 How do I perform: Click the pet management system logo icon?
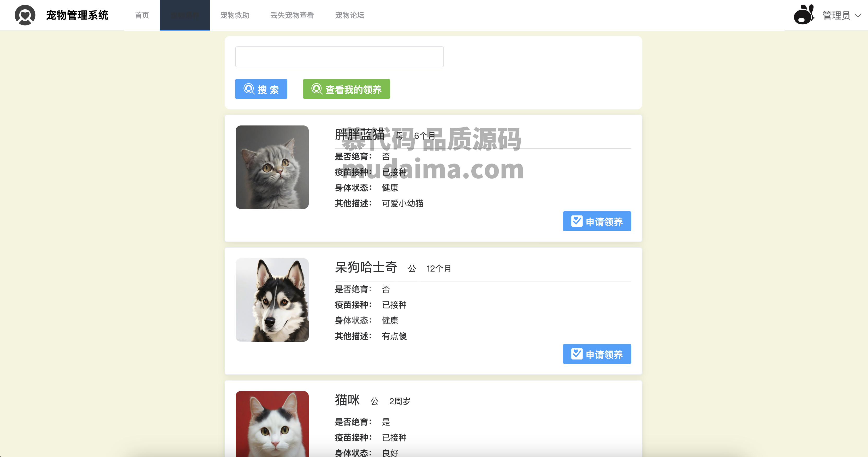click(25, 15)
